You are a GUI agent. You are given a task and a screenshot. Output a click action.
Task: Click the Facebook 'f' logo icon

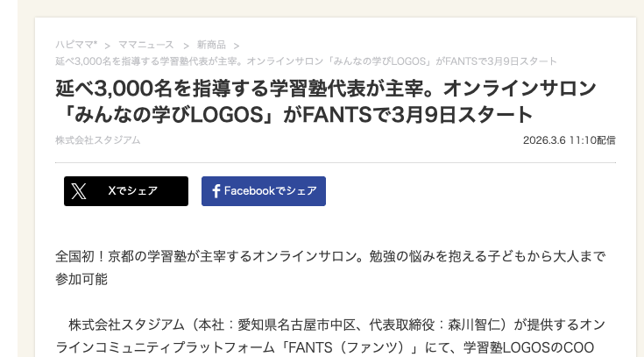(x=216, y=191)
